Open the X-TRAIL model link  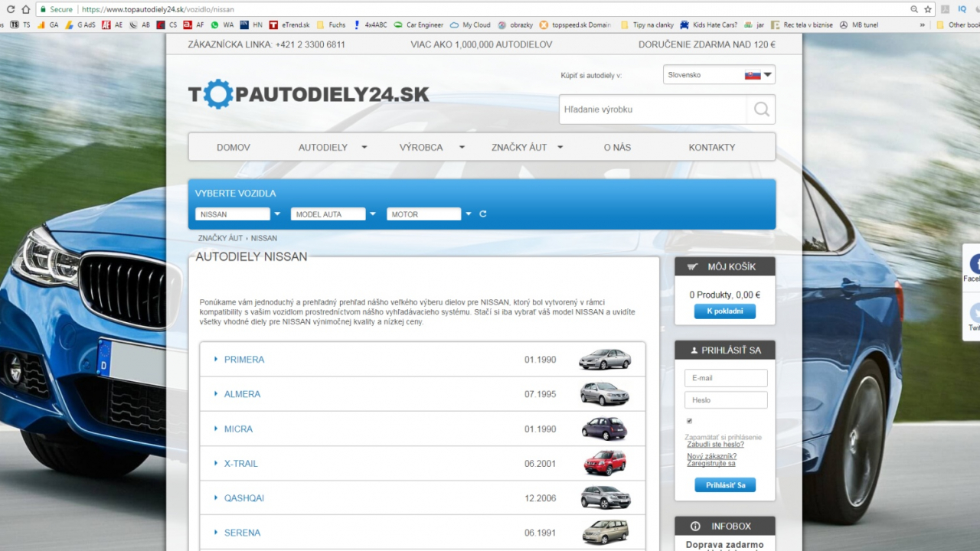pyautogui.click(x=240, y=464)
